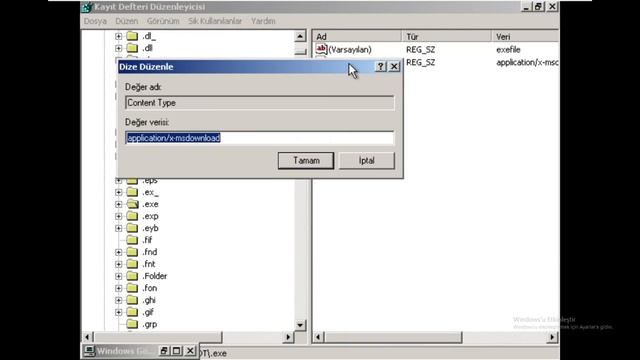Expand the .exp key
The height and width of the screenshot is (360, 640).
tap(118, 216)
